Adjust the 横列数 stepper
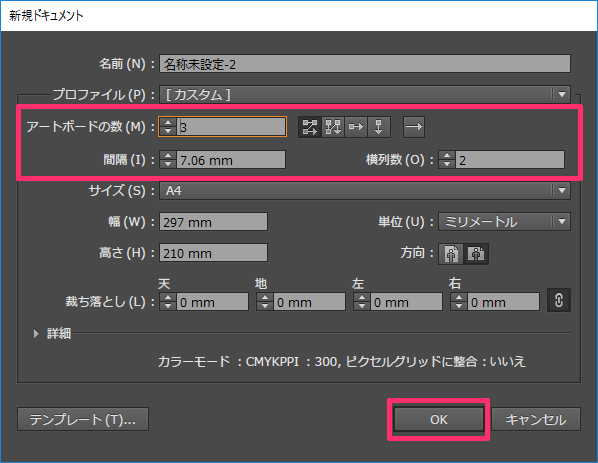598x463 pixels. [x=447, y=160]
